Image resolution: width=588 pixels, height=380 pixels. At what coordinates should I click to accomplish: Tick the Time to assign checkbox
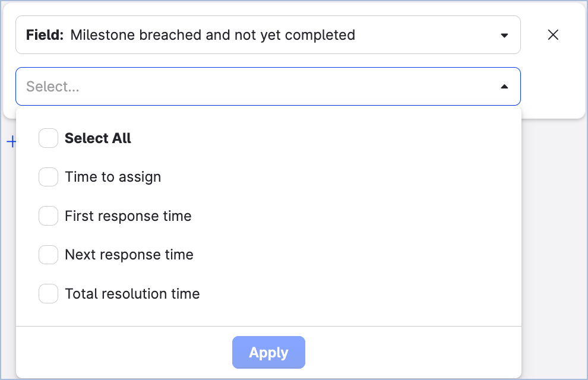[48, 177]
